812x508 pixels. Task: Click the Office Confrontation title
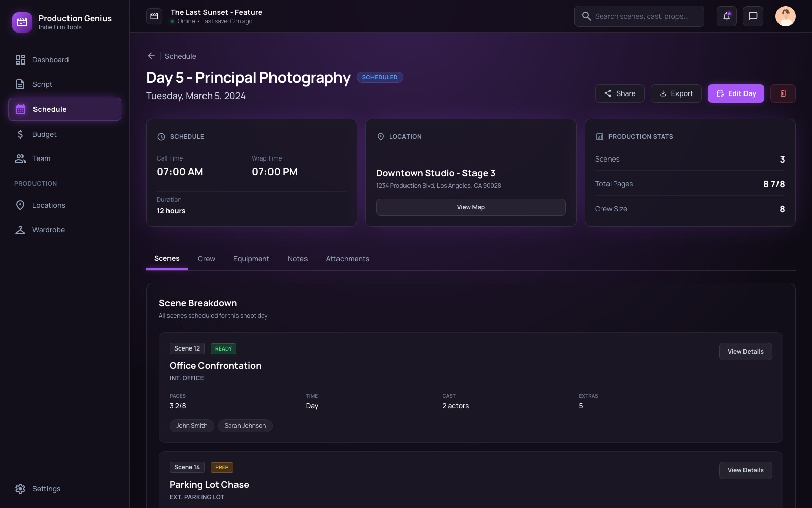(215, 366)
